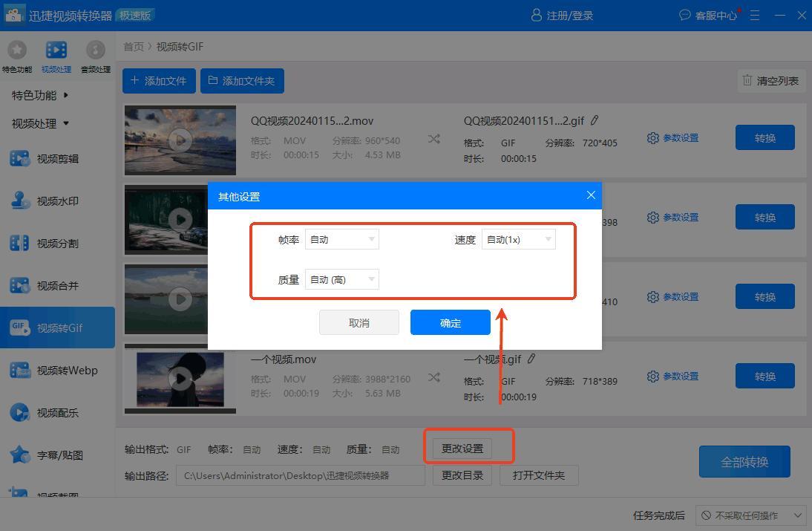The image size is (812, 531).
Task: Open the 帧率 dropdown
Action: click(342, 239)
